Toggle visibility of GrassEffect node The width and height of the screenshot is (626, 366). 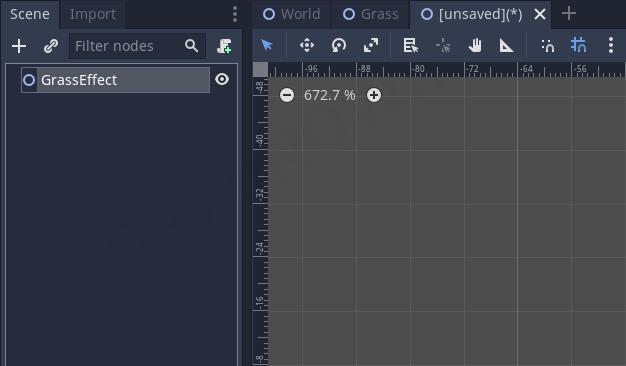pos(222,79)
